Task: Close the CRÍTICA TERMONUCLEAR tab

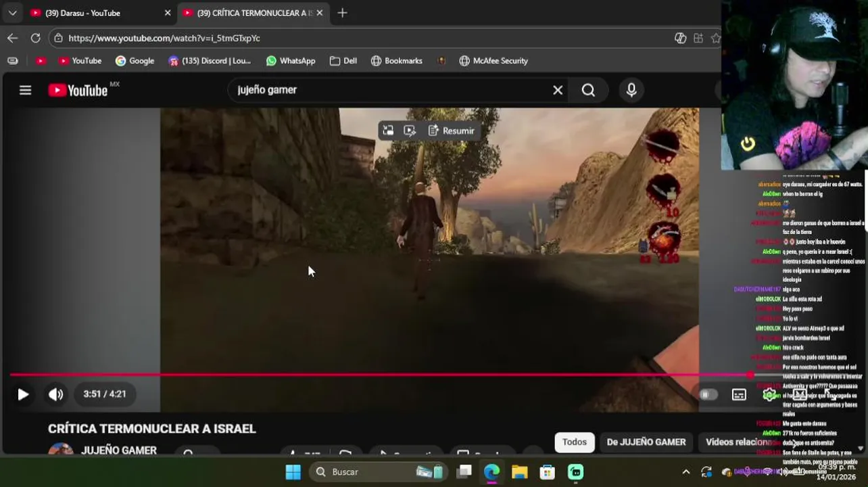Action: 320,13
